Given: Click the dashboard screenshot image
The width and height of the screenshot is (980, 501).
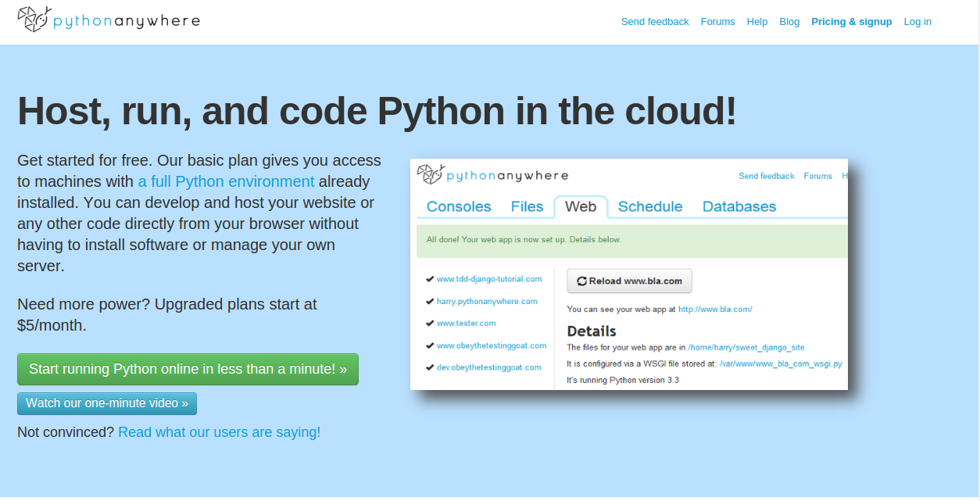Looking at the screenshot, I should [629, 274].
